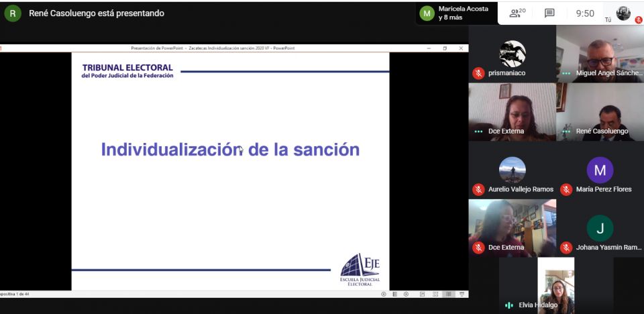The width and height of the screenshot is (644, 314).
Task: Restore the PowerPoint presentation window
Action: [445, 48]
